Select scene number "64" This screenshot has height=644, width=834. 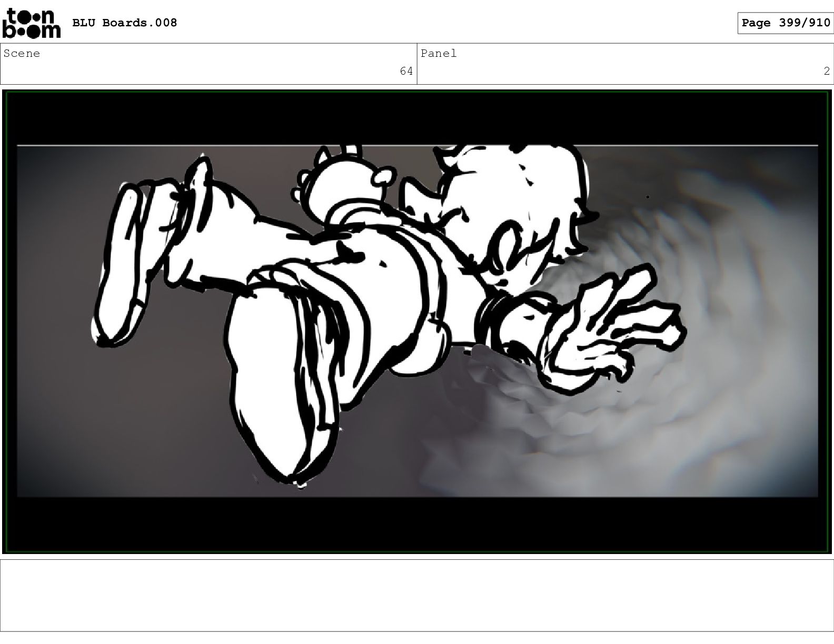pyautogui.click(x=406, y=71)
